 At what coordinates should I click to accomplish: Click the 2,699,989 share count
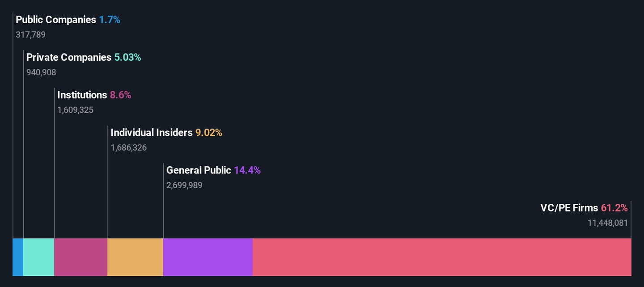click(184, 185)
